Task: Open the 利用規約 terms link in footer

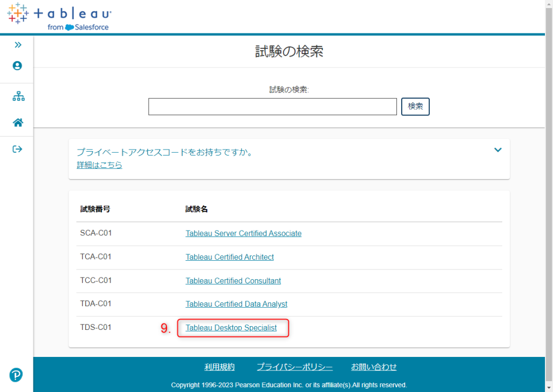Action: pos(219,367)
